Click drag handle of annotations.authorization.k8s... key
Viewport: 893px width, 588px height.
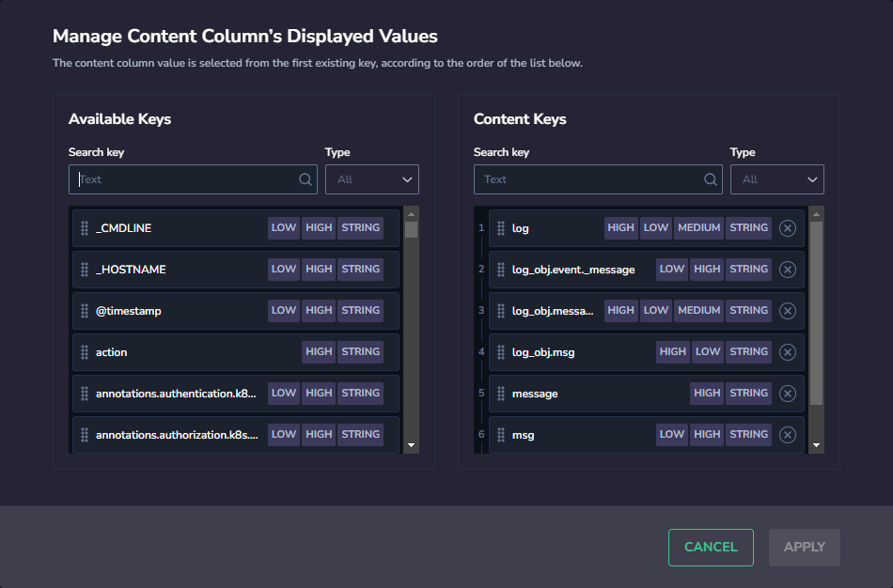(x=85, y=435)
